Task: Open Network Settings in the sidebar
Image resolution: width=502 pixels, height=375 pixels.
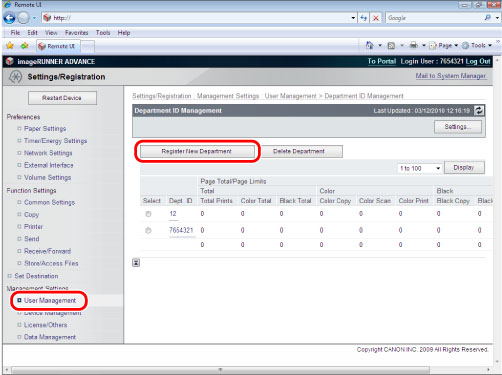Action: (x=48, y=153)
